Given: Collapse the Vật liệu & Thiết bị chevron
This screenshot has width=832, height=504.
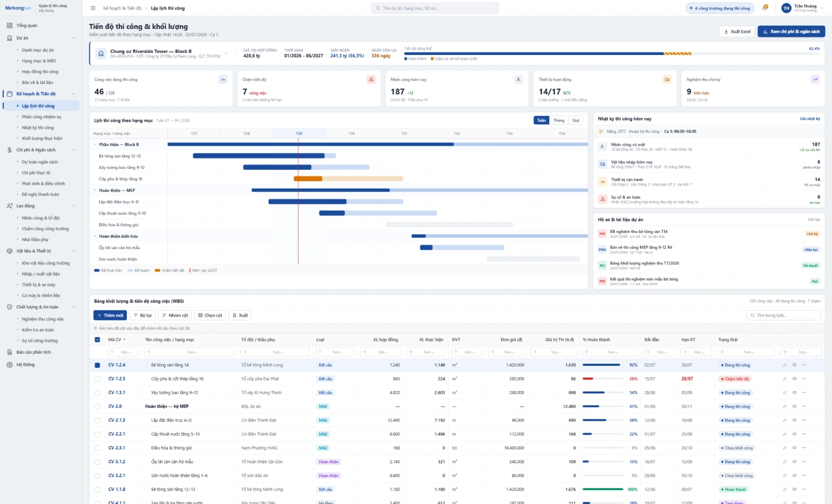Looking at the screenshot, I should 74,251.
